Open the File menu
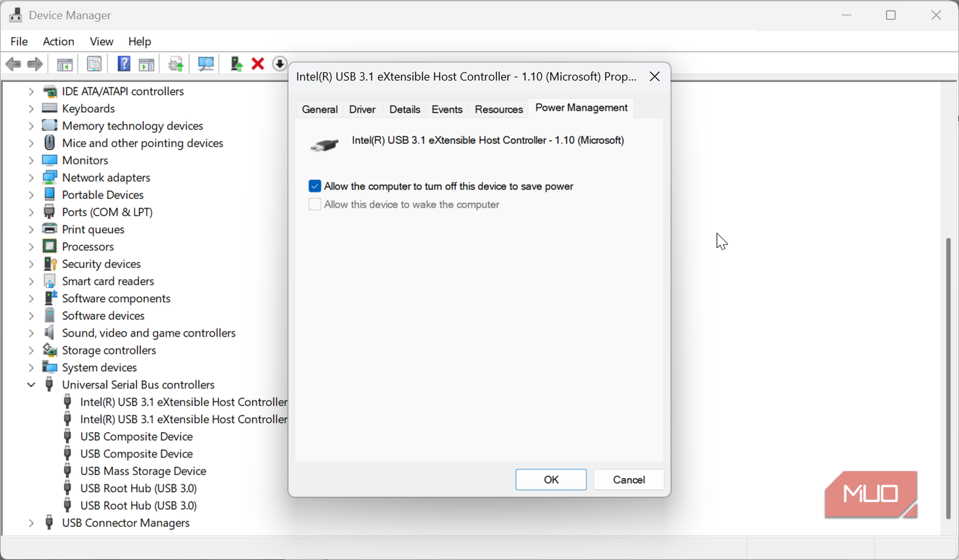 [x=19, y=41]
